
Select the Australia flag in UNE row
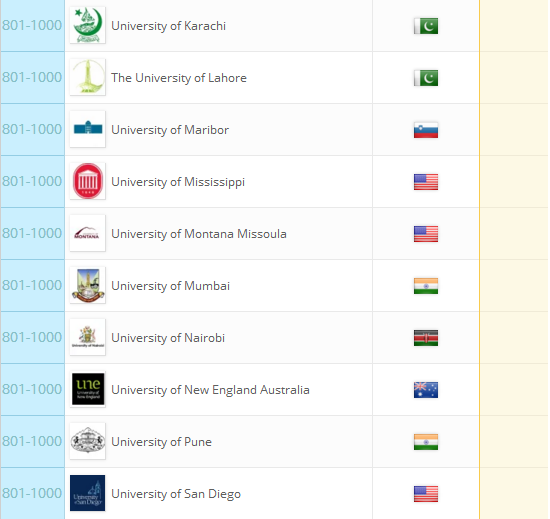pos(426,390)
